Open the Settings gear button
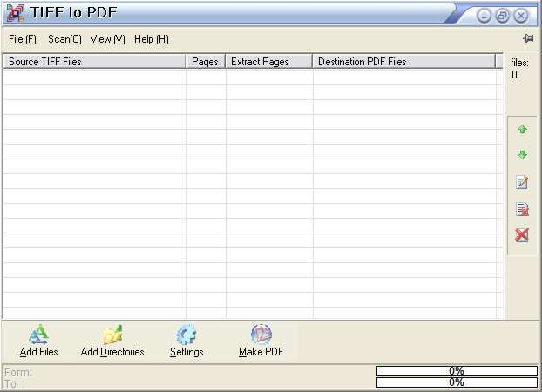The image size is (542, 392). (x=186, y=341)
